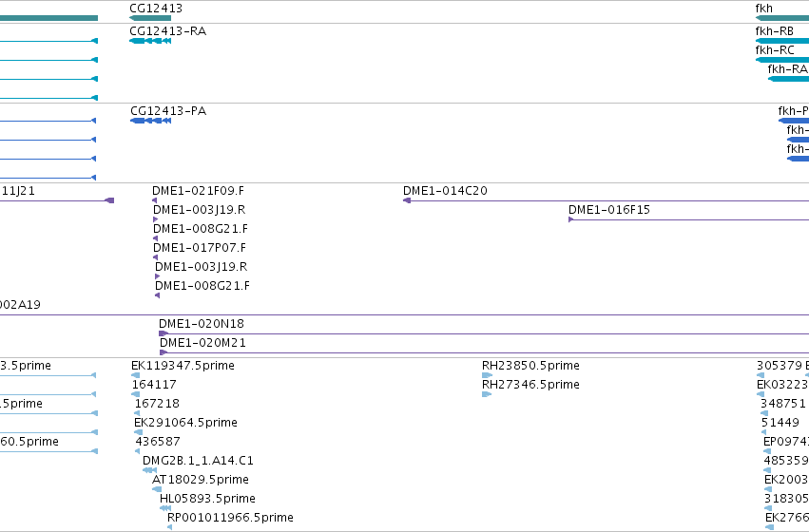Click the RH23850.5prime arrow glyph
The width and height of the screenshot is (809, 532).
pos(487,375)
